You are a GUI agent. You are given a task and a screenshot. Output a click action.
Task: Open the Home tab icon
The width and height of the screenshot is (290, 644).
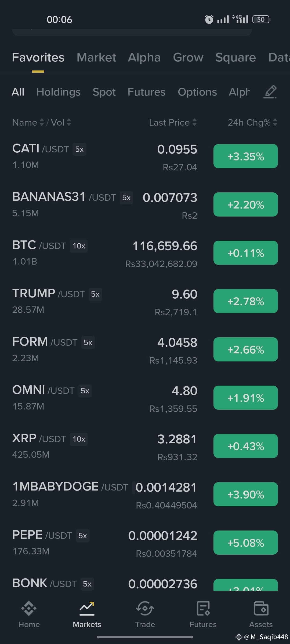tap(29, 608)
